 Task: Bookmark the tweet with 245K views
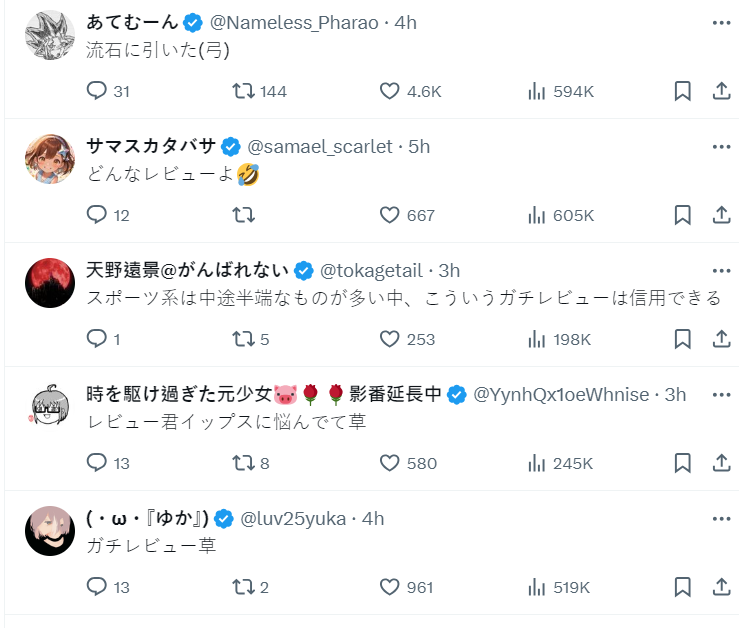(682, 463)
